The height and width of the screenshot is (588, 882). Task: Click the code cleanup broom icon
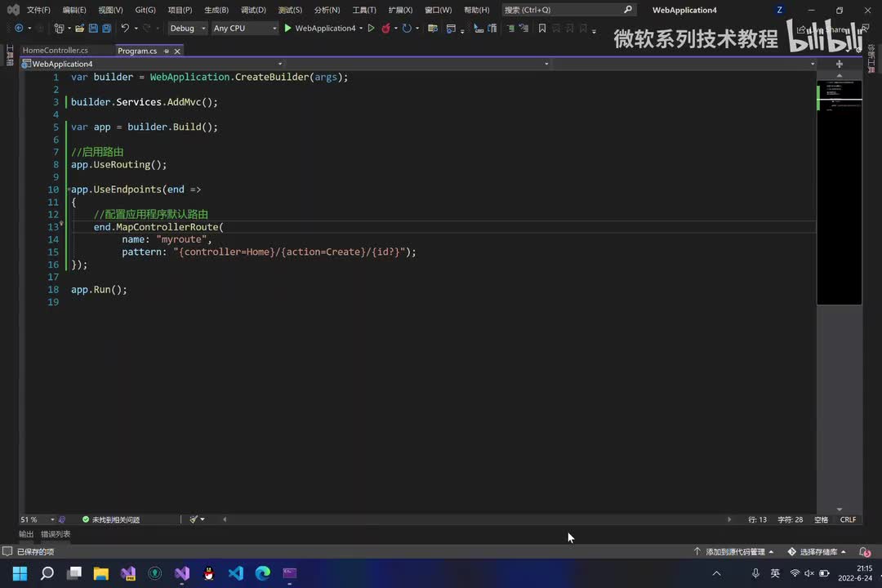pyautogui.click(x=194, y=519)
